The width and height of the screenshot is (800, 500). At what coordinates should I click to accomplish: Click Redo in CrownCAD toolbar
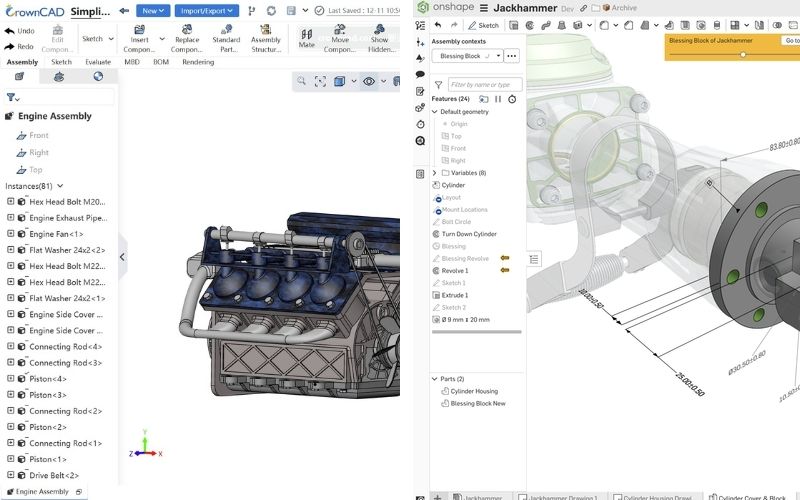(19, 46)
